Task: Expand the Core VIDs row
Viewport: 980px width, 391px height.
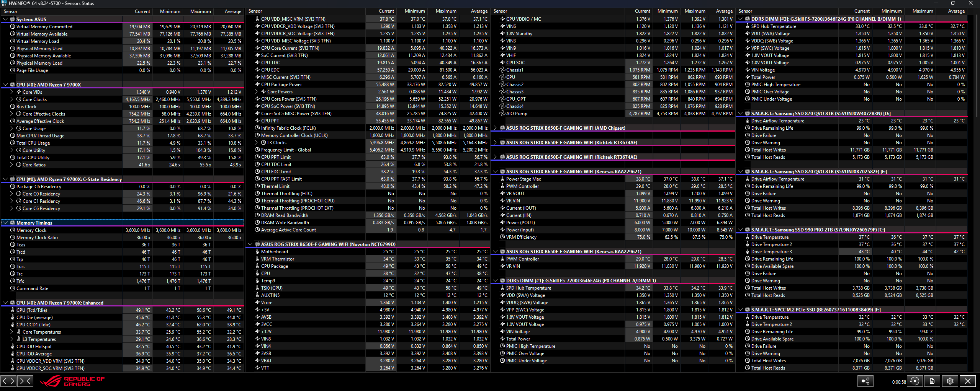Action: point(11,92)
